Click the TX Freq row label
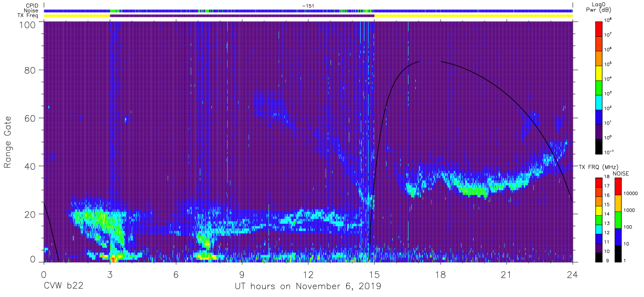The image size is (644, 297). click(28, 16)
